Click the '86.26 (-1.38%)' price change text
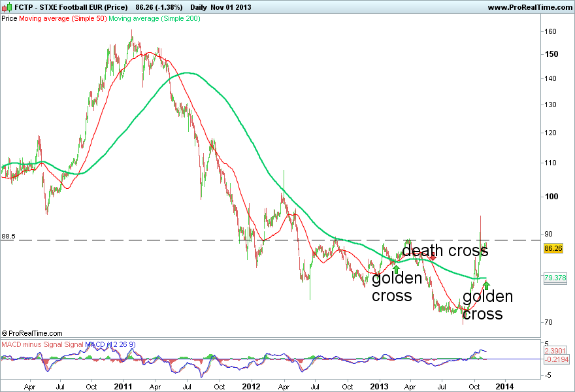The image size is (575, 392). point(159,7)
